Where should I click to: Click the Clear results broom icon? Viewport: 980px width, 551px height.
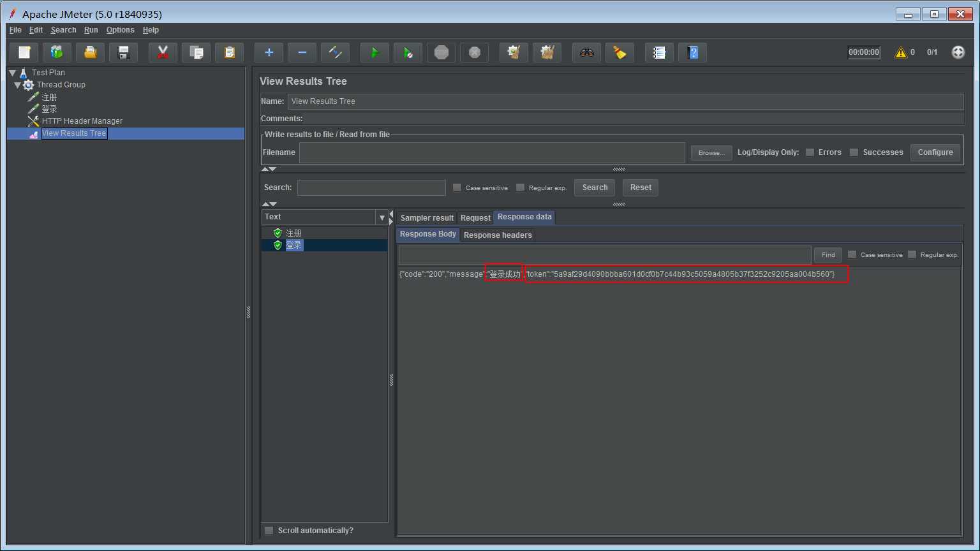coord(514,52)
